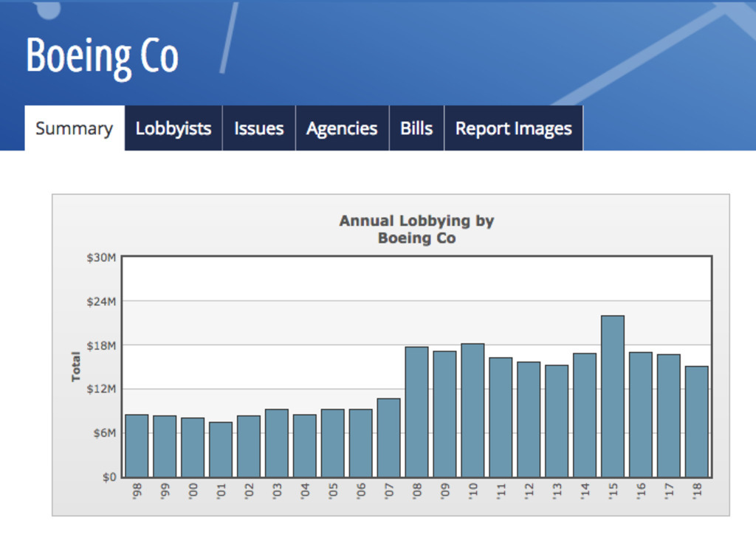Image resolution: width=756 pixels, height=538 pixels.
Task: Click the '01 bar in the chart
Action: point(221,449)
